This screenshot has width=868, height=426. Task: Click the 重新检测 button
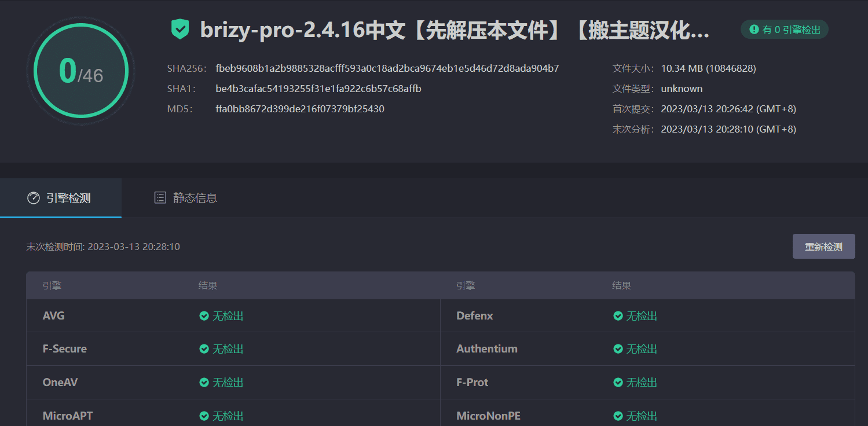823,247
